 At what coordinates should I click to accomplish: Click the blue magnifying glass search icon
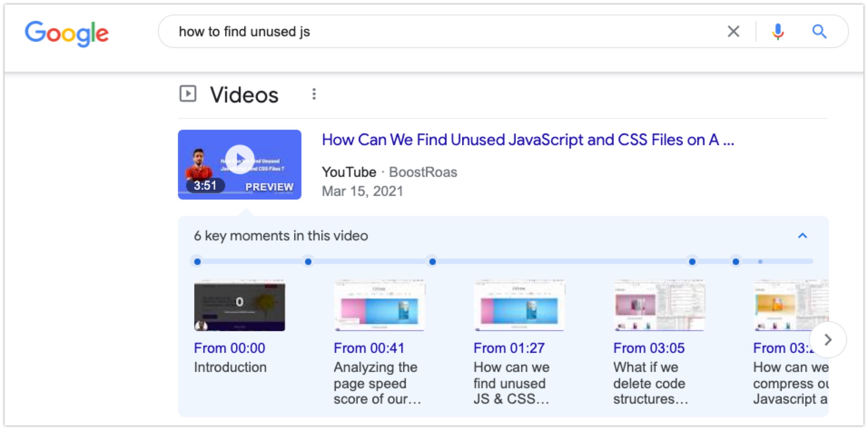pos(819,31)
